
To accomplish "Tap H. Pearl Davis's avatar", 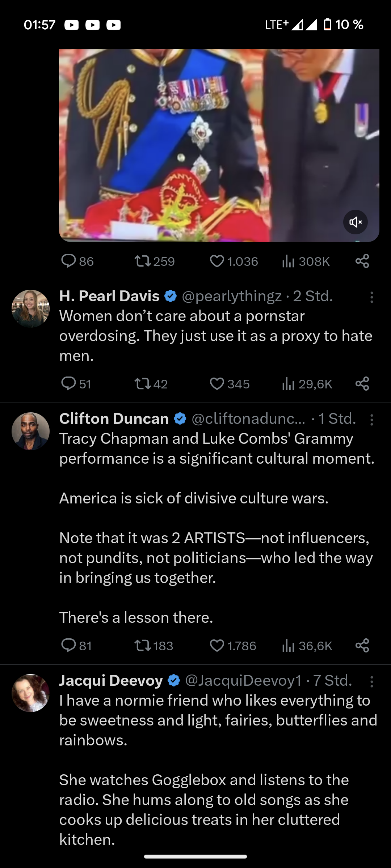I will pyautogui.click(x=30, y=309).
